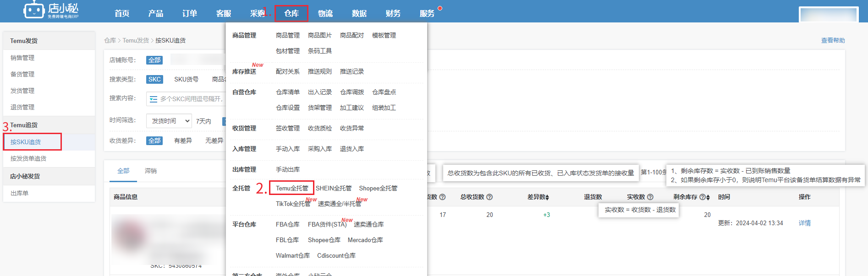Viewport: 868px width, 276px height.
Task: Open 仓库调拨 under 自营仓库
Action: [352, 92]
